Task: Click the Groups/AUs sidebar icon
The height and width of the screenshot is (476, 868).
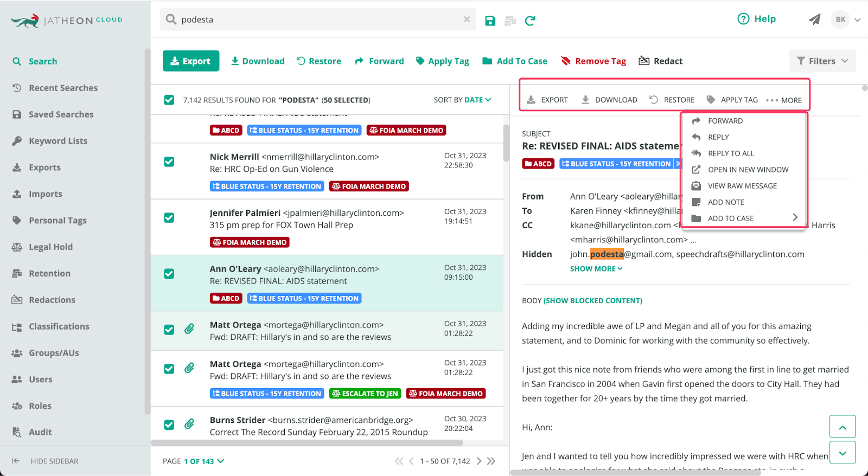Action: coord(17,353)
